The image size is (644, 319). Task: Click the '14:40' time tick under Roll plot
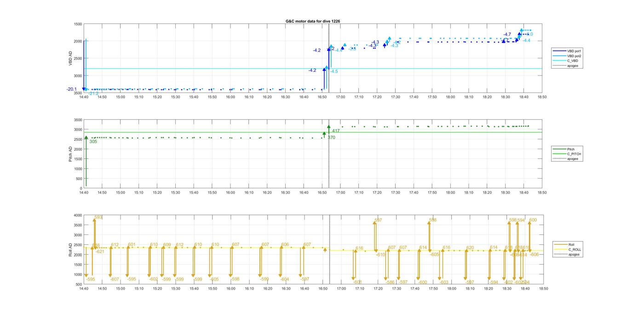pos(84,289)
